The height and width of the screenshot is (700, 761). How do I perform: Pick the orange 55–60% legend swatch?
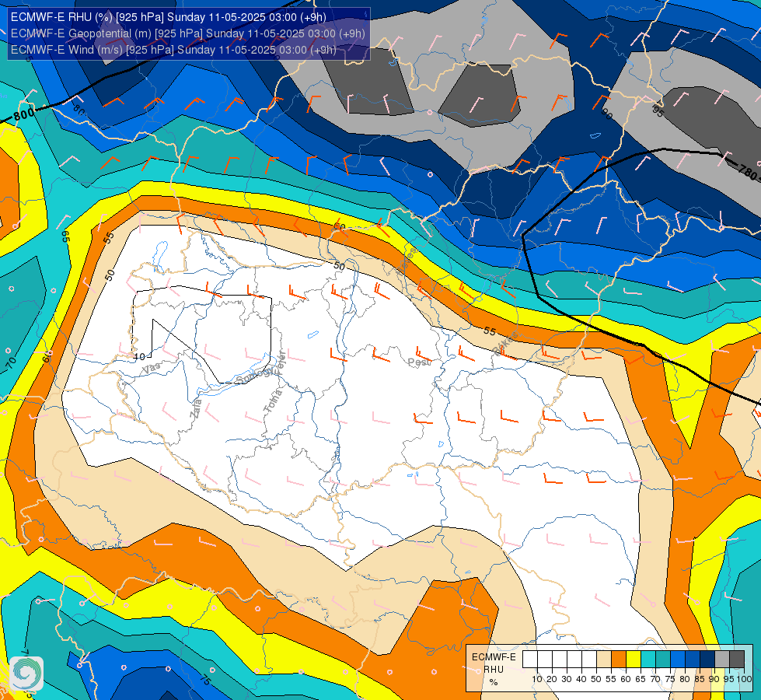(619, 660)
